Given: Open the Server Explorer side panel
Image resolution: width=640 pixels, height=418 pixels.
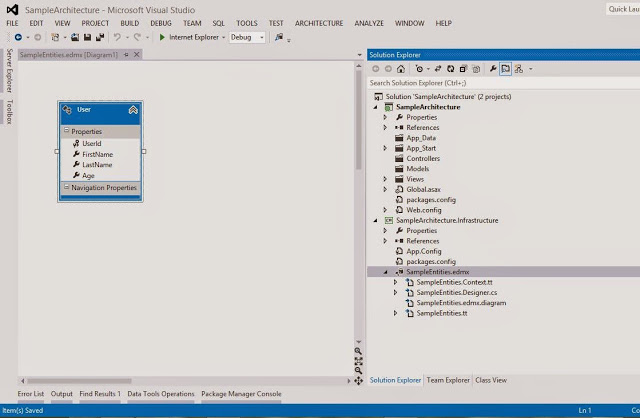Looking at the screenshot, I should coord(10,71).
